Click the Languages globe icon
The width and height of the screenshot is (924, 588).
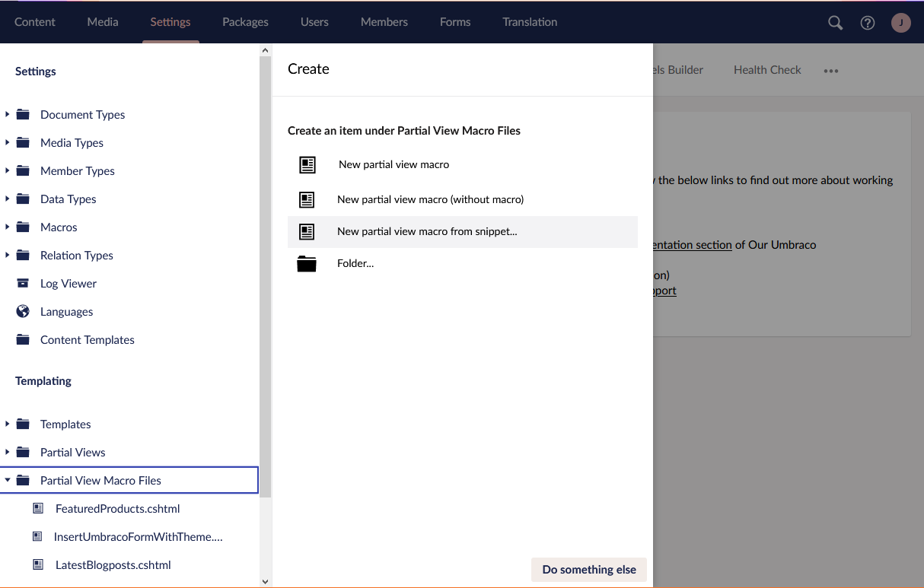tap(23, 312)
